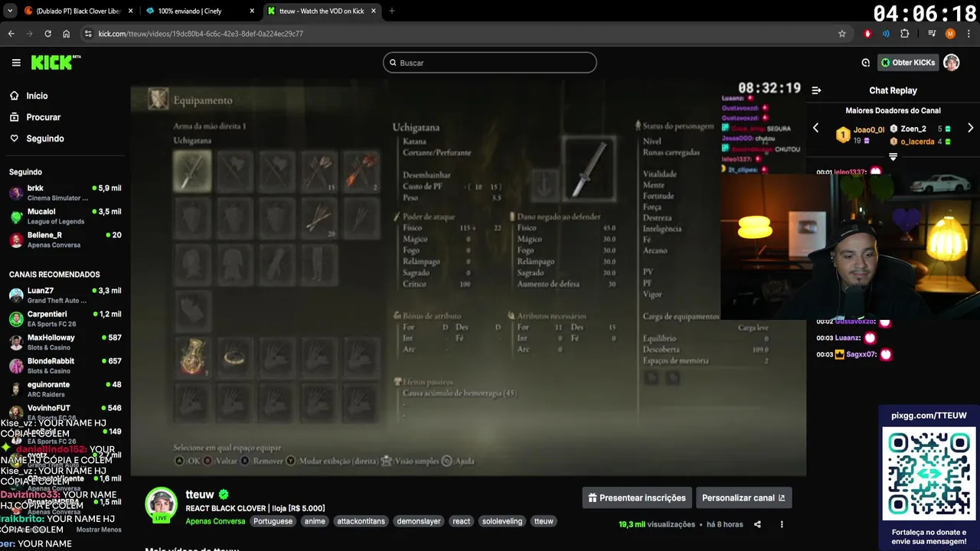Click Personalizar canal button
The width and height of the screenshot is (980, 551).
click(743, 497)
